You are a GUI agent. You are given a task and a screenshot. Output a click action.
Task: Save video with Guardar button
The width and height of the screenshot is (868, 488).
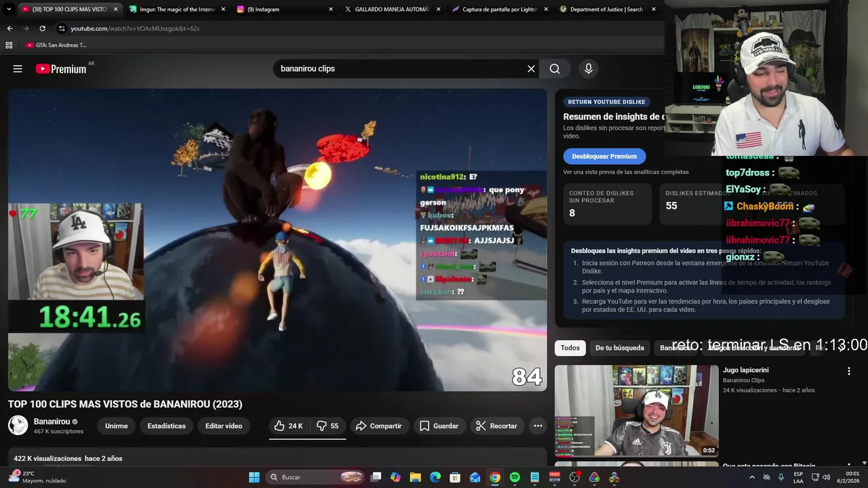[439, 426]
